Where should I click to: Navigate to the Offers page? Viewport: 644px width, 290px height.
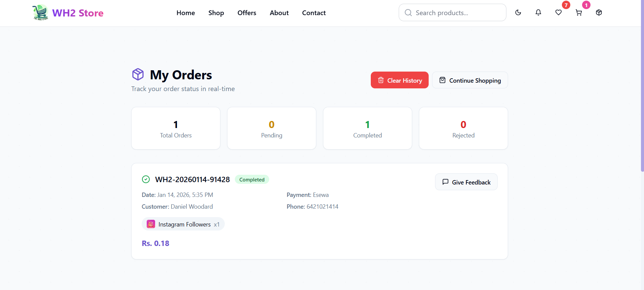[x=247, y=13]
